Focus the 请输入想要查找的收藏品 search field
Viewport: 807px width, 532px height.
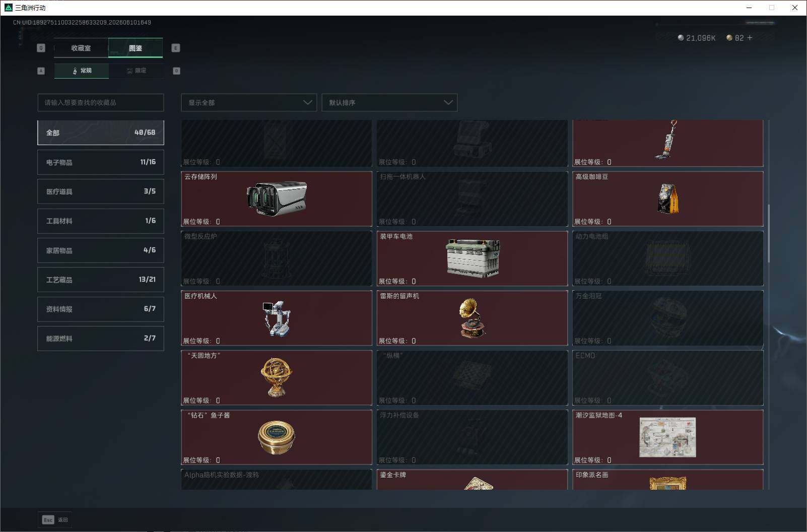(x=101, y=102)
